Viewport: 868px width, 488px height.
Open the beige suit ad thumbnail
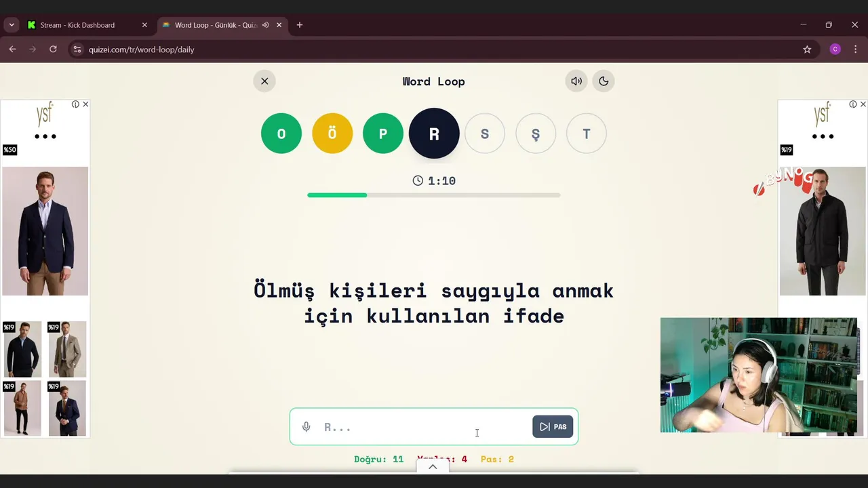point(67,349)
